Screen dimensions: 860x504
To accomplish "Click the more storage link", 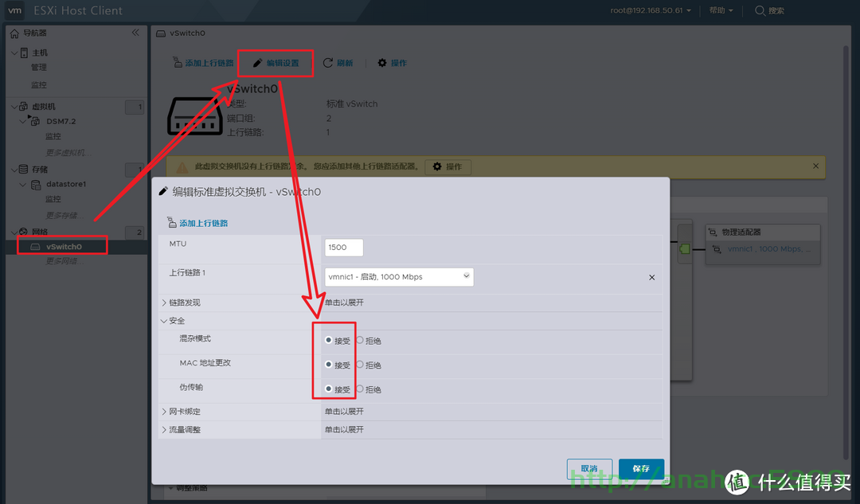I will [64, 215].
